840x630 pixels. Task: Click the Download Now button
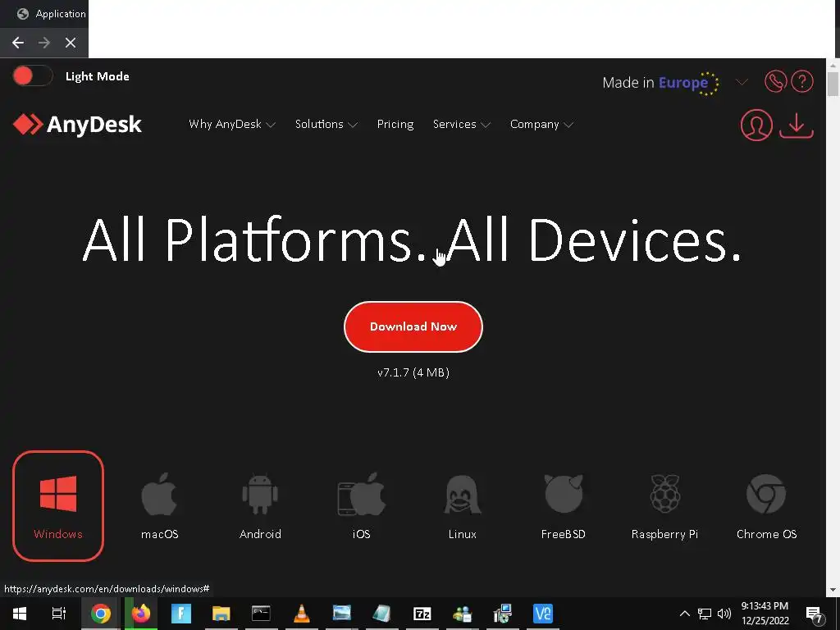pos(413,326)
